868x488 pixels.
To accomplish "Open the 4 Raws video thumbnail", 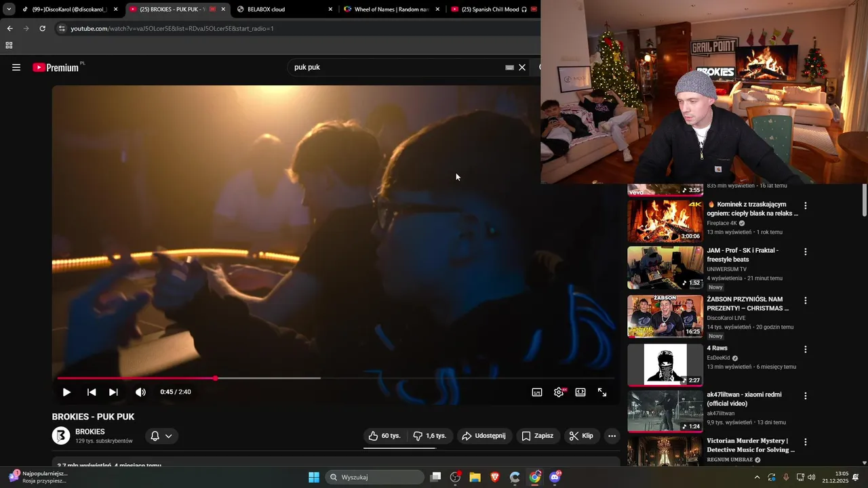I will click(x=665, y=365).
